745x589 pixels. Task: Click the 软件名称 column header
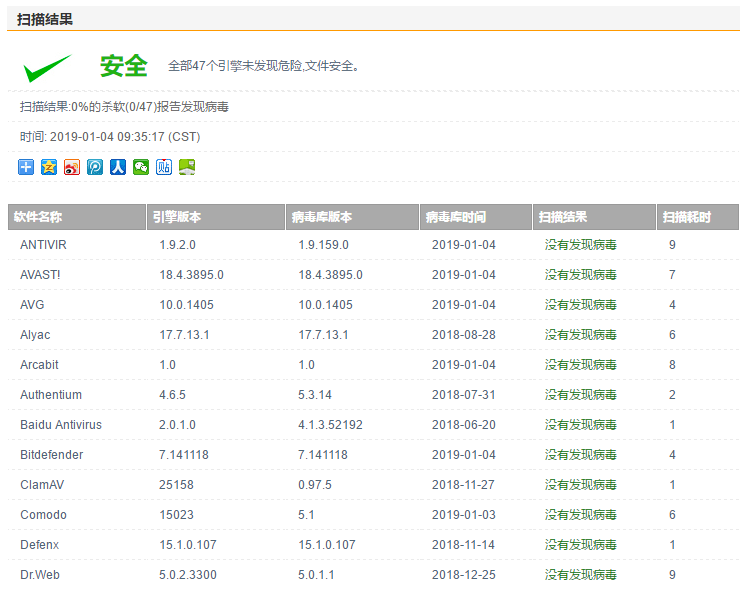click(x=77, y=217)
